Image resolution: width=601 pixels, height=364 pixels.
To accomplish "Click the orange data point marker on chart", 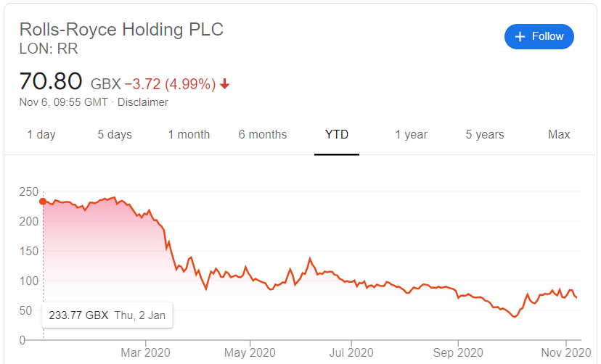I will (x=43, y=202).
